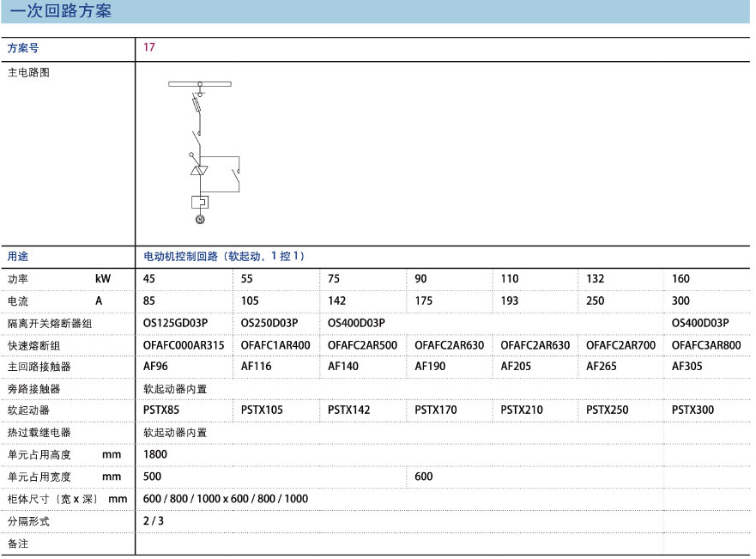Click the 软起动器 row label
This screenshot has width=756, height=559.
click(x=28, y=410)
